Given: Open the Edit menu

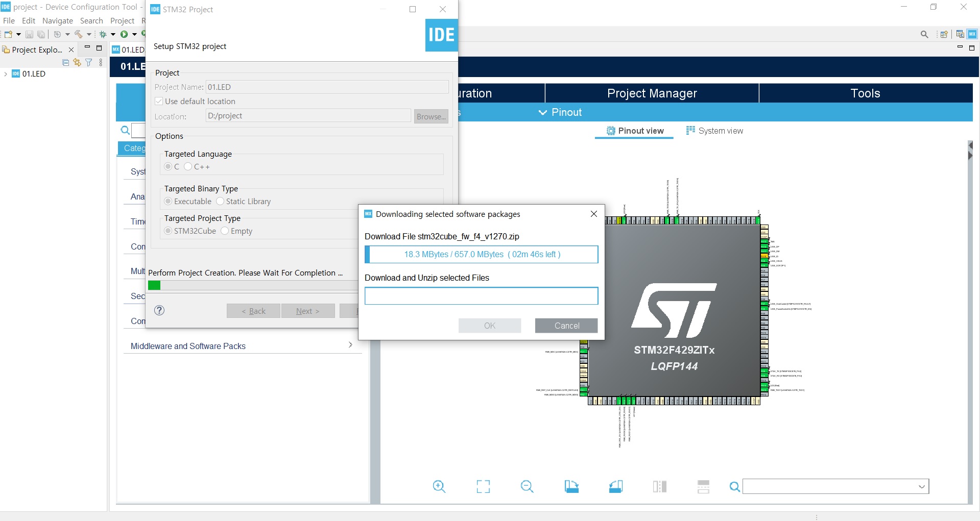Looking at the screenshot, I should 29,20.
